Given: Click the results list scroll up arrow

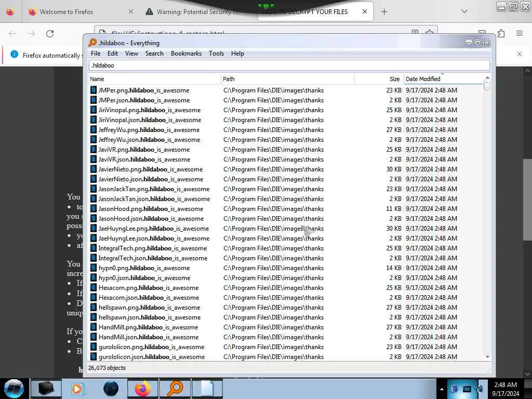Looking at the screenshot, I should click(487, 78).
